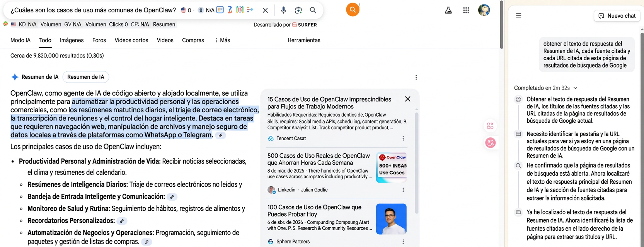
Task: Click the Tencent Casat source name
Action: (x=291, y=139)
